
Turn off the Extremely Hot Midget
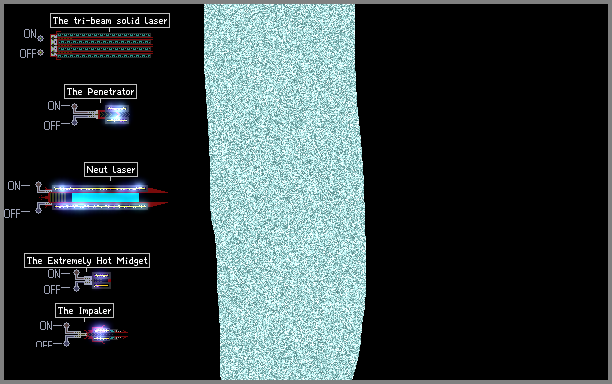click(x=76, y=288)
